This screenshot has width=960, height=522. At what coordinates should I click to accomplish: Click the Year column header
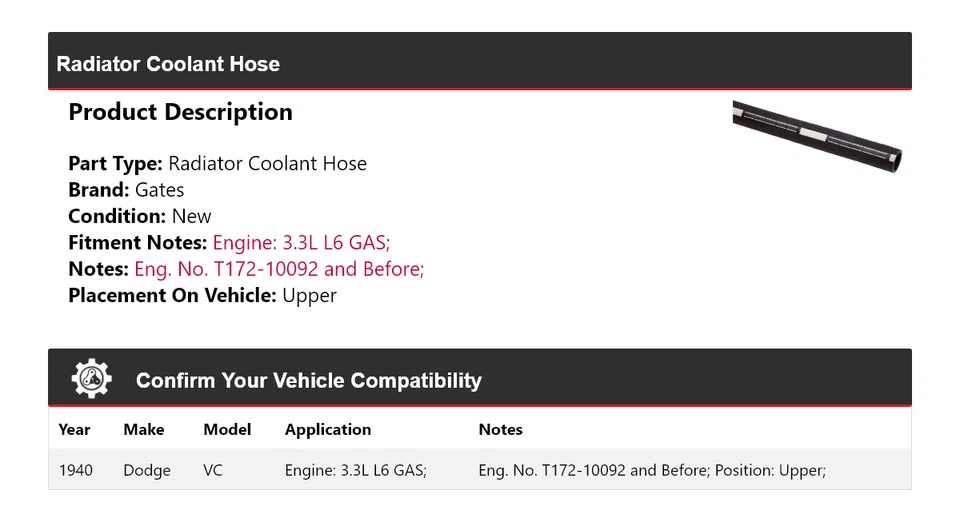coord(74,429)
